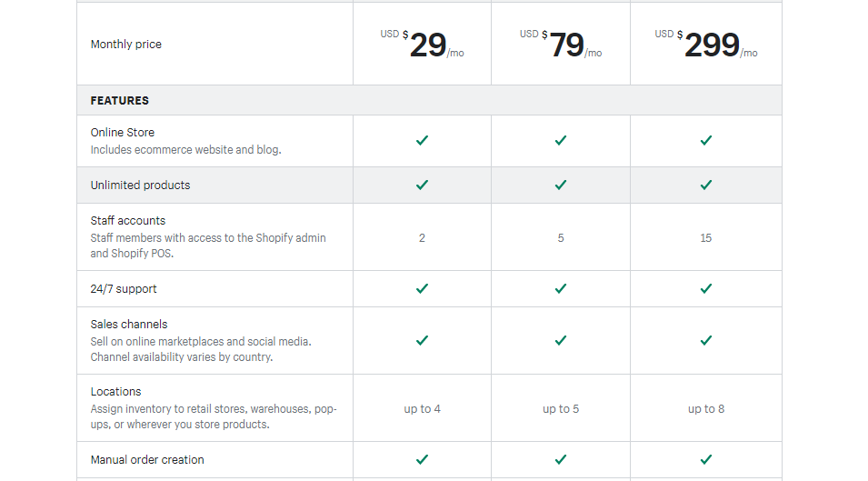This screenshot has width=868, height=481.
Task: Select the $79 per month price
Action: coord(560,45)
